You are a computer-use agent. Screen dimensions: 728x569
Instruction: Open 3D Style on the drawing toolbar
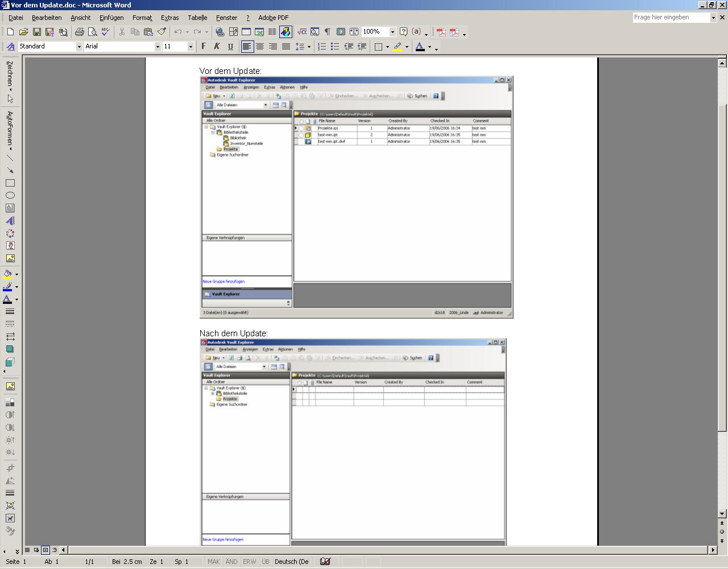coord(10,362)
